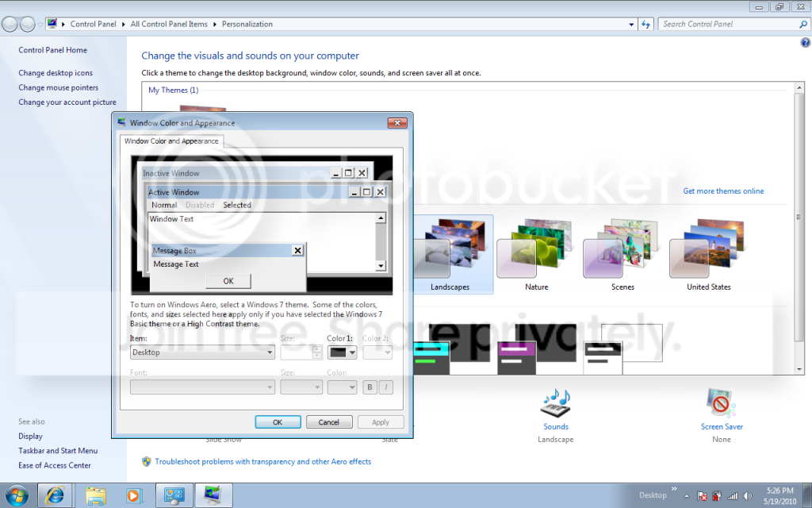Open Taskbar and Start Menu link
812x508 pixels.
pyautogui.click(x=58, y=451)
